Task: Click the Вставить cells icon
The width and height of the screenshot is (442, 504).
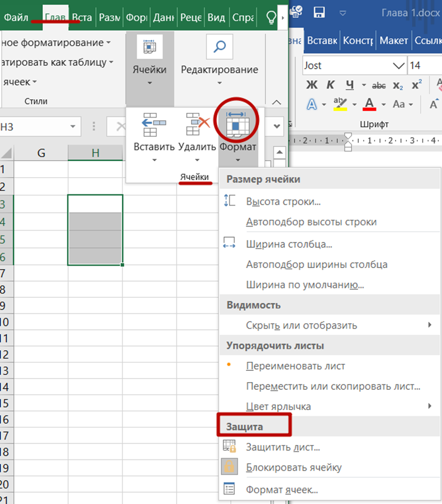Action: 154,124
